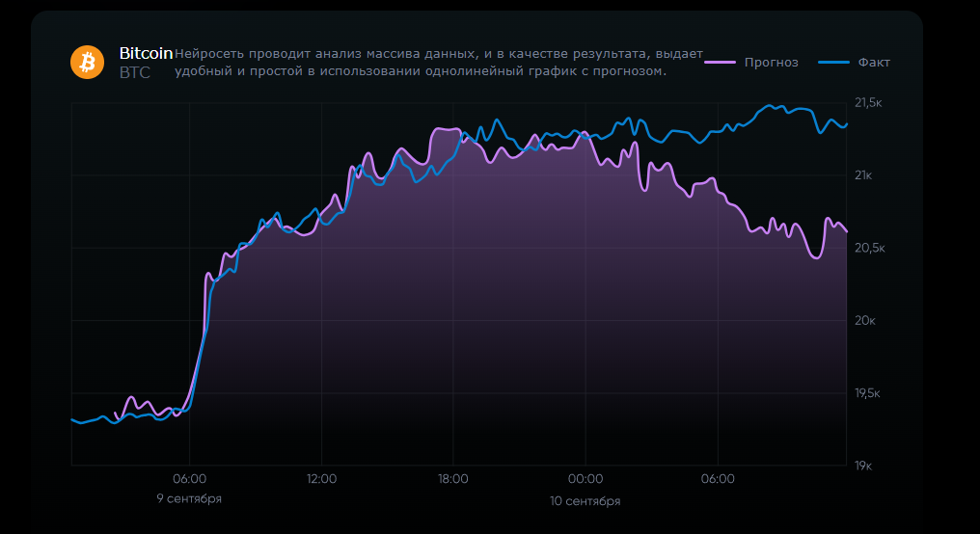Click the description line starting with удобный
980x534 pixels.
click(421, 71)
